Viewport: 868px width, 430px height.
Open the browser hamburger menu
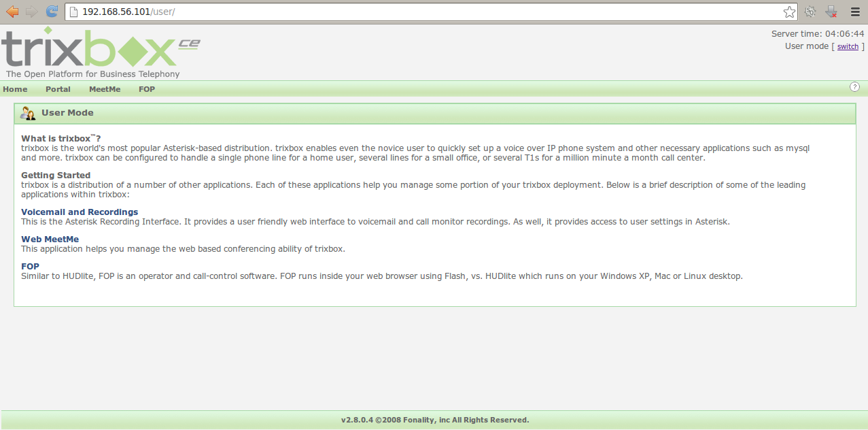click(854, 11)
